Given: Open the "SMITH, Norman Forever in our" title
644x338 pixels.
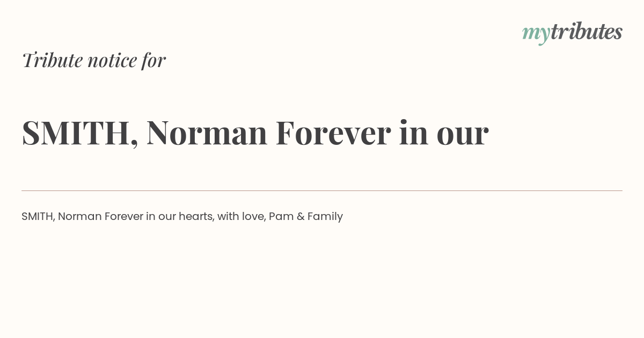Looking at the screenshot, I should click(x=255, y=133).
